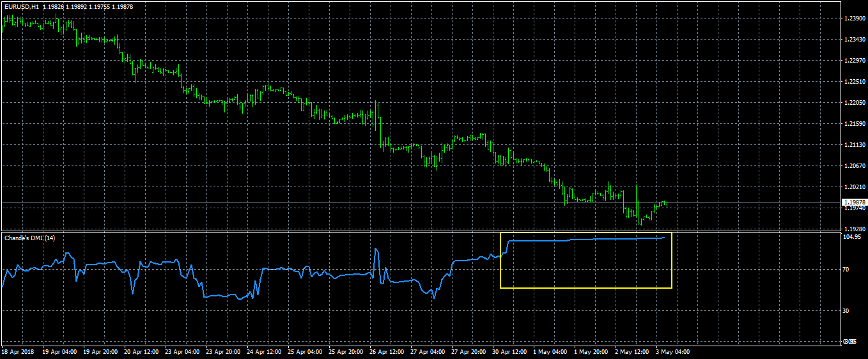Click the 23 Apr 20:00 time label
868x359 pixels.
pos(224,352)
